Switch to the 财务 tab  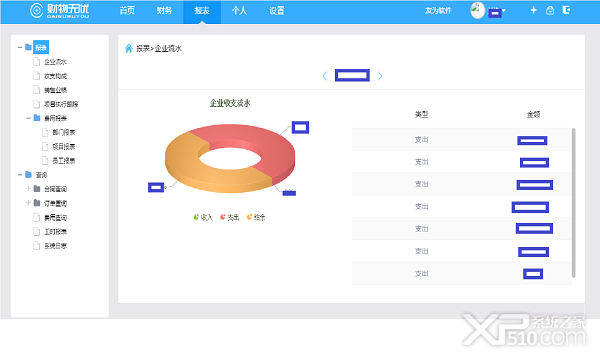tap(164, 11)
